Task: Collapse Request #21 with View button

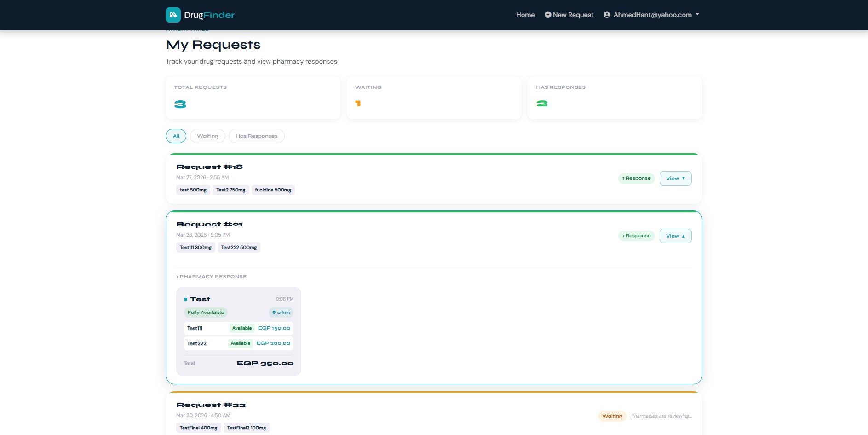Action: pyautogui.click(x=675, y=236)
